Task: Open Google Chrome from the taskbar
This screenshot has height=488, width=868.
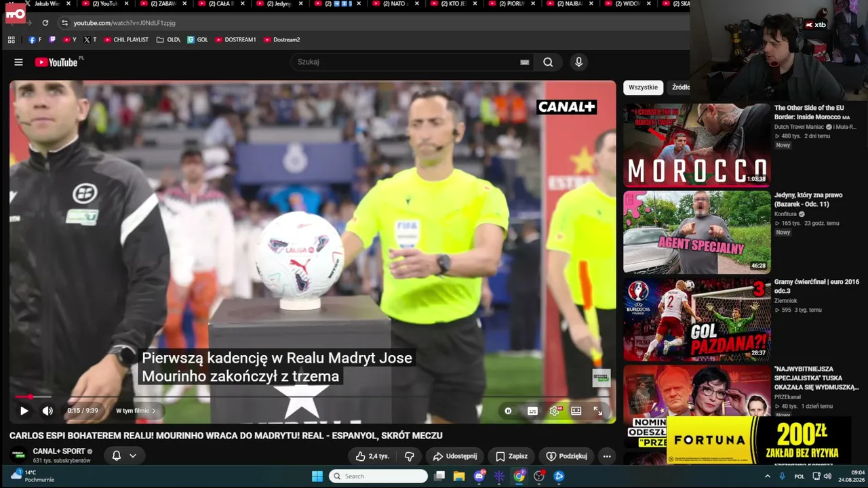Action: pos(519,476)
